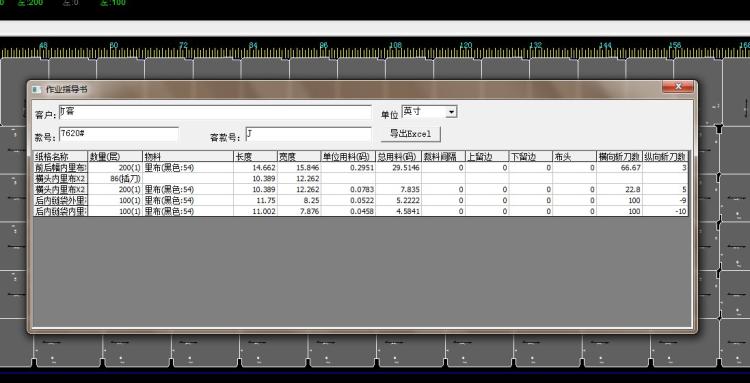Open the 单位 unit dropdown arrow
This screenshot has height=383, width=750.
[451, 112]
